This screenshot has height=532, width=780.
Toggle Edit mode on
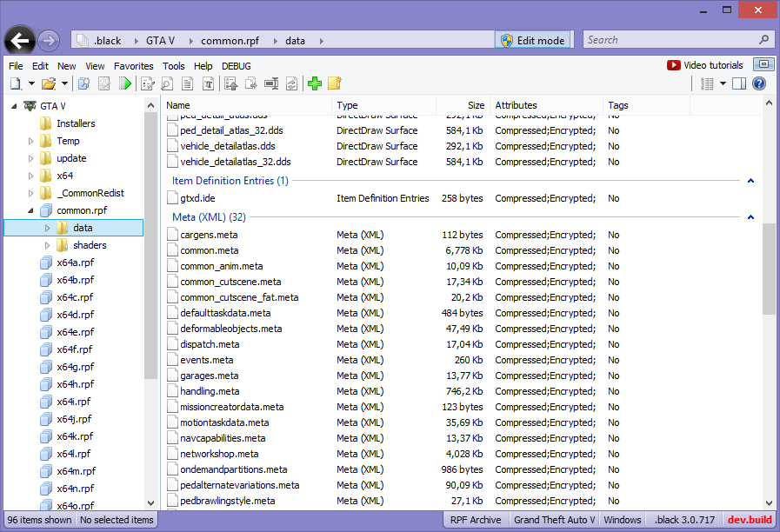click(x=532, y=40)
